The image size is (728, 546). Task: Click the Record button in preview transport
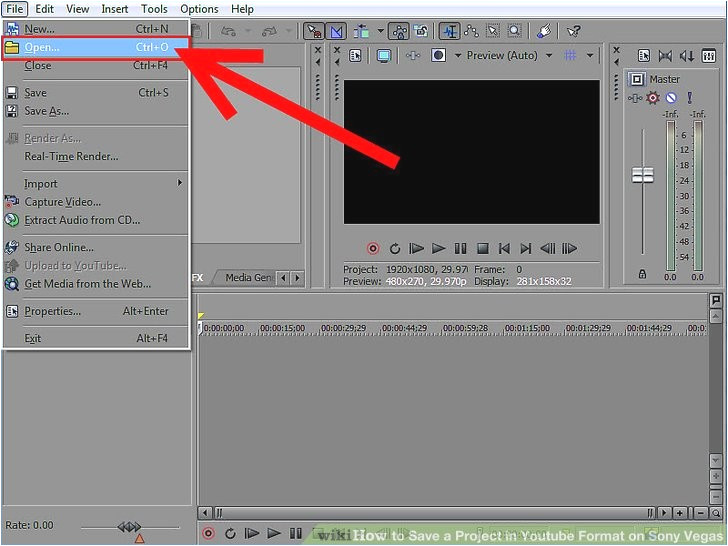tap(372, 249)
